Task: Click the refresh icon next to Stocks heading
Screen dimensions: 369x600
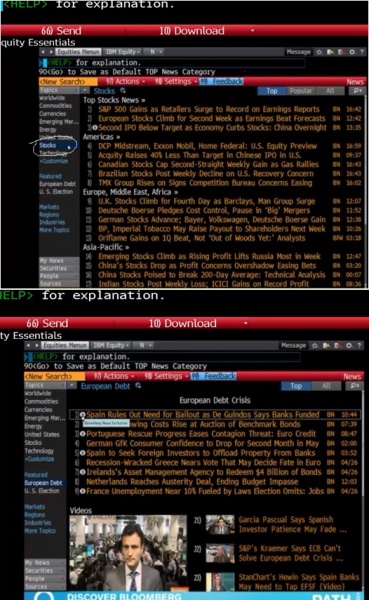Action: [x=123, y=91]
